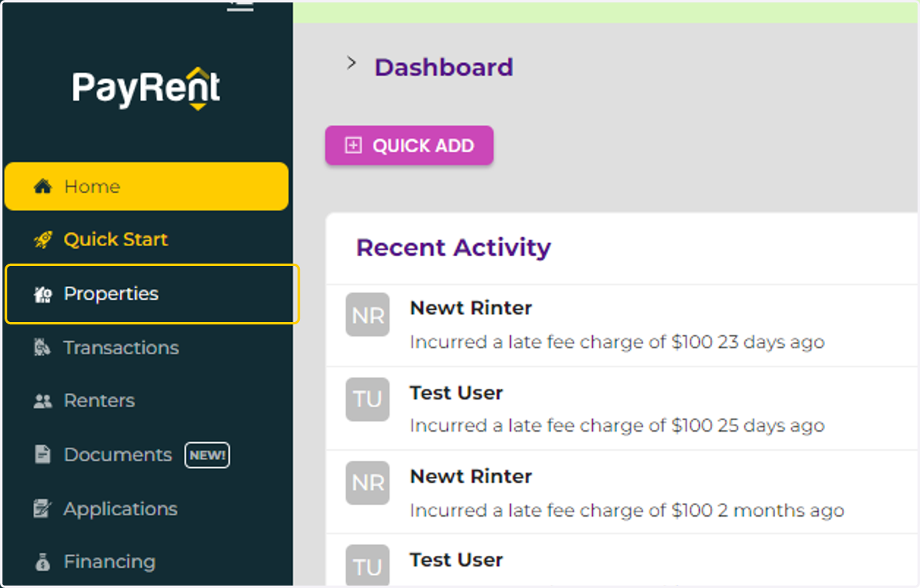Click the NEW! badge next to Documents
920x588 pixels.
point(207,455)
